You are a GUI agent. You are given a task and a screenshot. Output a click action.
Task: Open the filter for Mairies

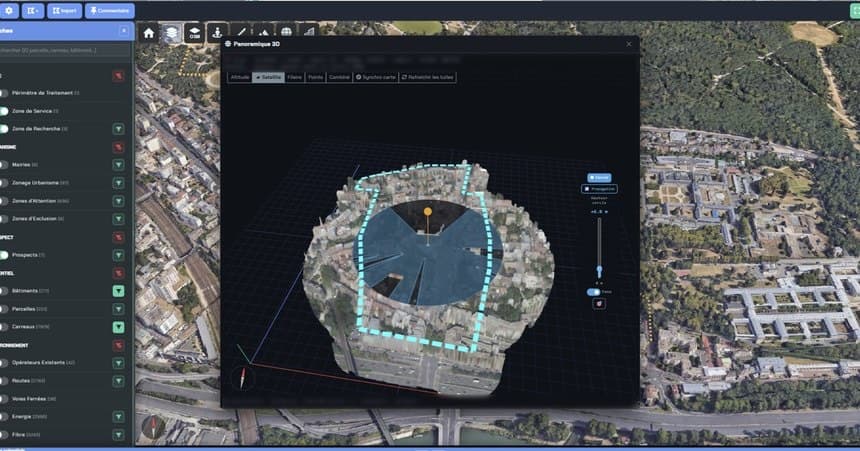coord(118,165)
